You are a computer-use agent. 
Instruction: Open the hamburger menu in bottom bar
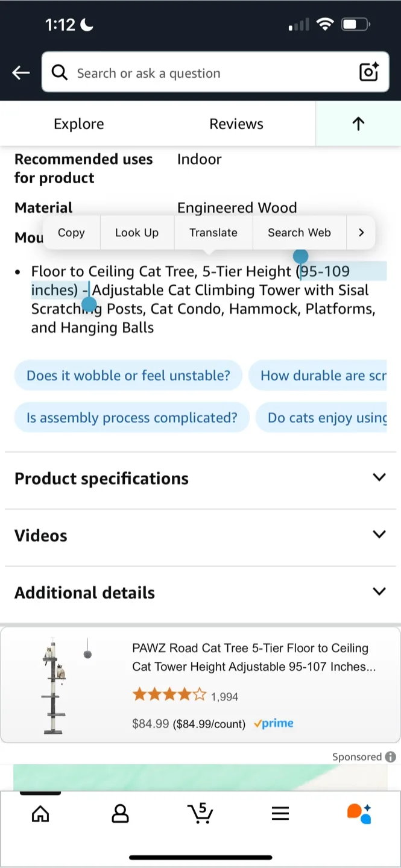(280, 813)
